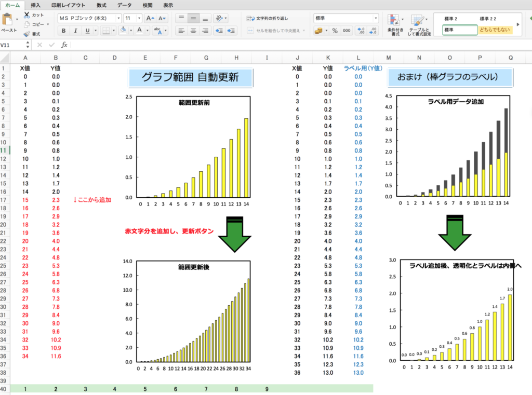Click the Cut scissors icon
The image size is (532, 395).
point(26,15)
